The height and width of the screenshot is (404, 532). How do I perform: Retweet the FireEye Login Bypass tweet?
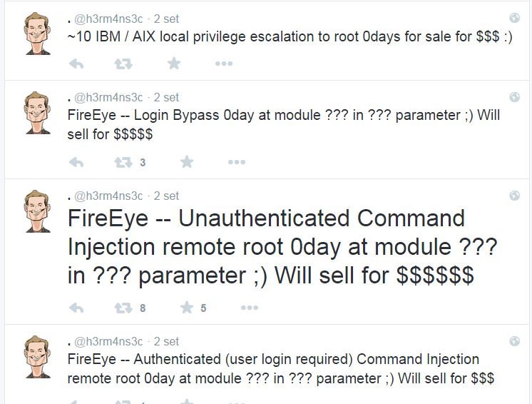[x=123, y=162]
